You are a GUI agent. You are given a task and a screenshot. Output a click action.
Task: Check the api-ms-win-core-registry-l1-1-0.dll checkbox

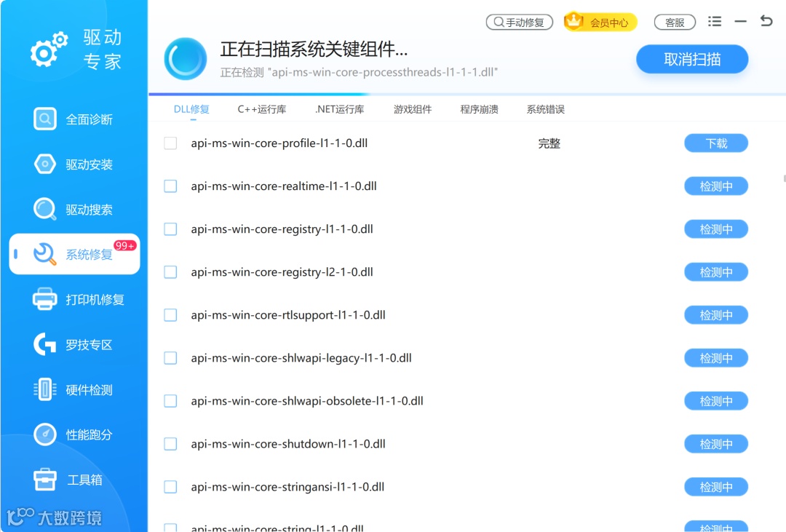coord(170,229)
